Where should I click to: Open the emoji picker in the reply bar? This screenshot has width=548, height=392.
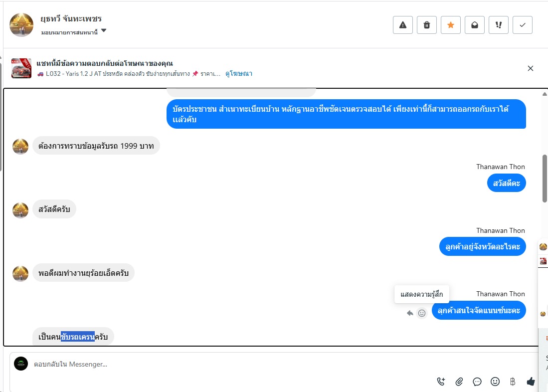pyautogui.click(x=495, y=382)
